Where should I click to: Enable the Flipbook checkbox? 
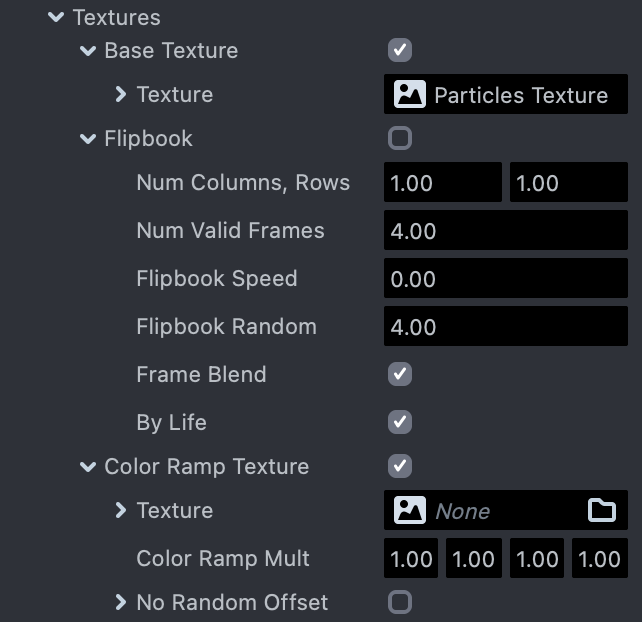click(x=400, y=138)
